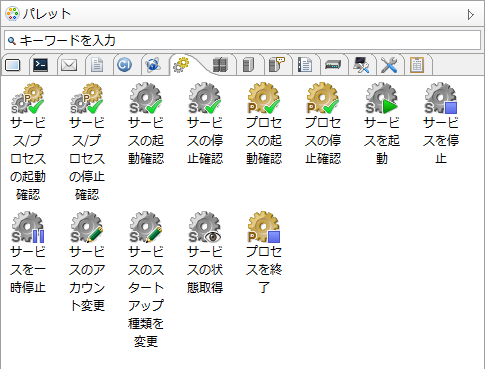Image resolution: width=485 pixels, height=369 pixels.
Task: Select the プロセスを終了 item
Action: point(264,253)
